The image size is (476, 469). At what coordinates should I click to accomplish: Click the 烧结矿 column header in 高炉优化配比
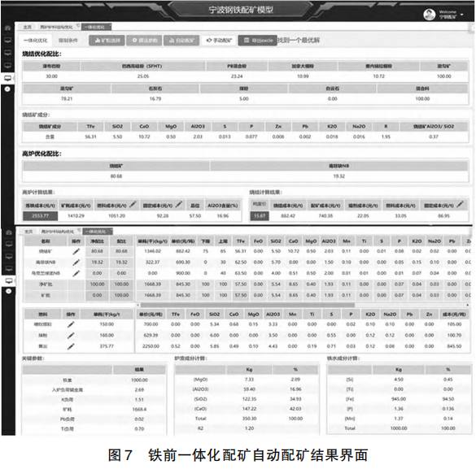tap(116, 166)
